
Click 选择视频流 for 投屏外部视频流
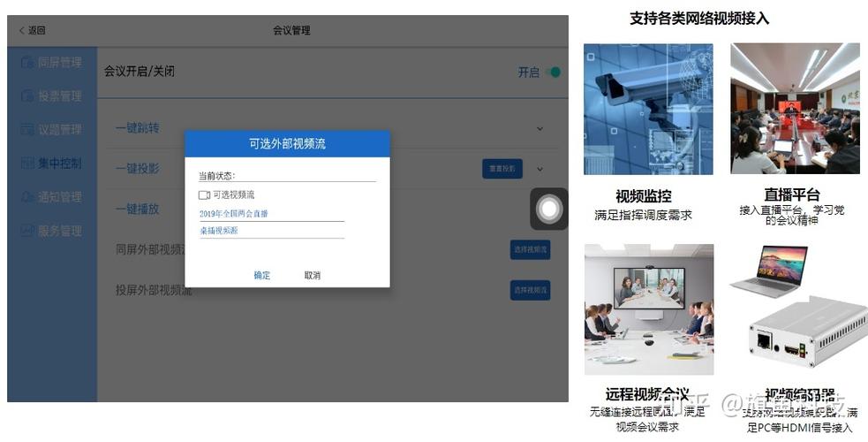point(530,290)
